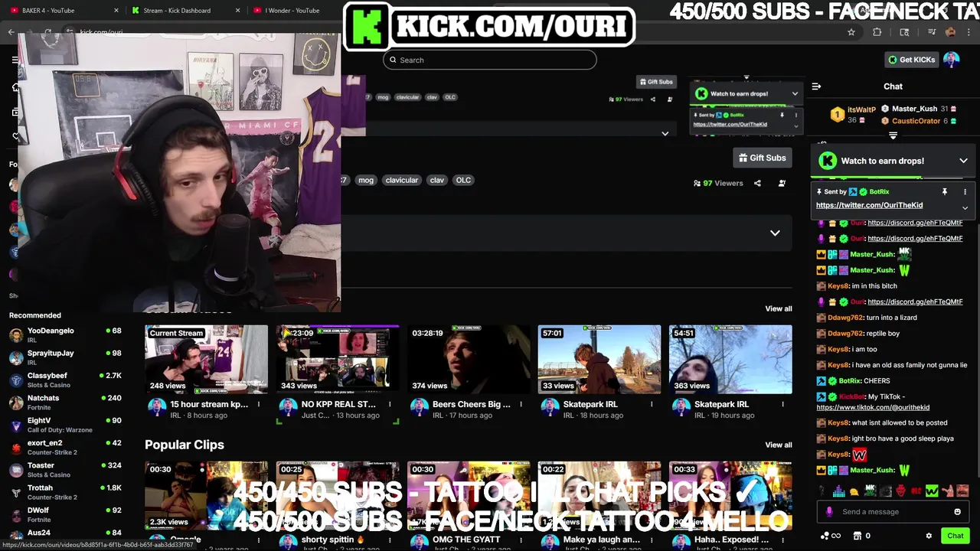Expand the gift leaderboard arrow
This screenshot has height=551, width=980.
(x=893, y=135)
